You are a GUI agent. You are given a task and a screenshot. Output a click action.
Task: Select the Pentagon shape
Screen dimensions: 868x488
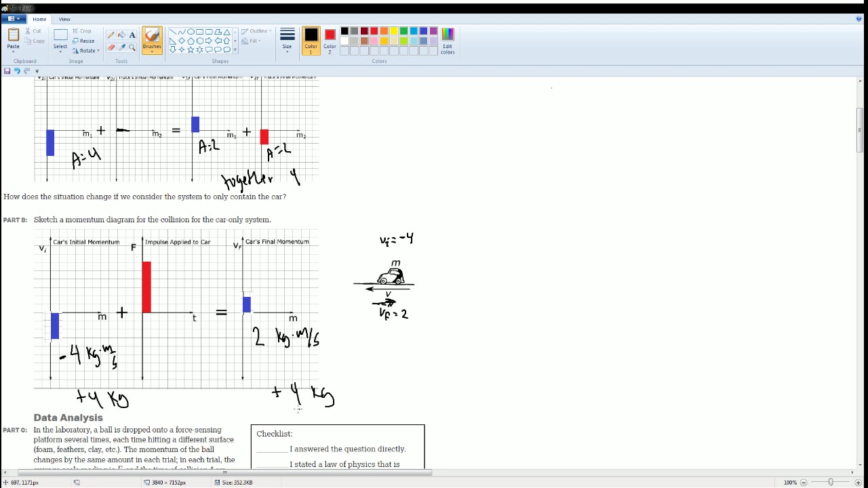191,41
